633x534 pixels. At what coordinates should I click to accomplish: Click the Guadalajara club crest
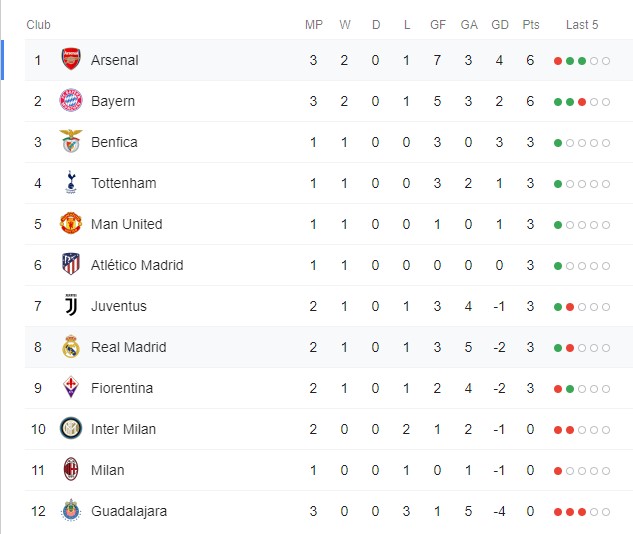(x=71, y=510)
